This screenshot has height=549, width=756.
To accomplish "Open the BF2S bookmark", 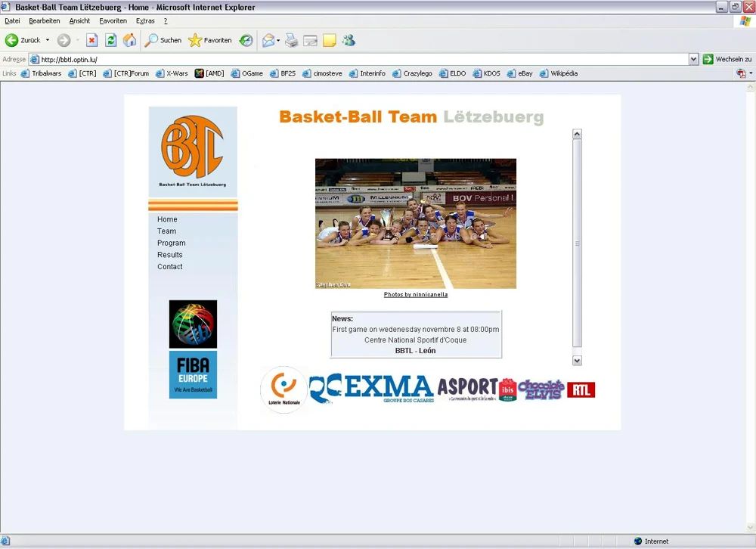I will (283, 73).
